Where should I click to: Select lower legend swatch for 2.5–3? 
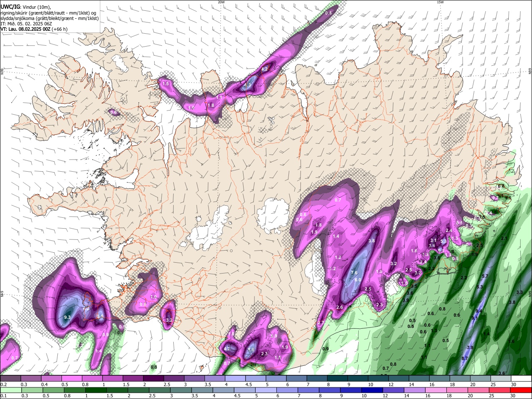[x=160, y=390]
